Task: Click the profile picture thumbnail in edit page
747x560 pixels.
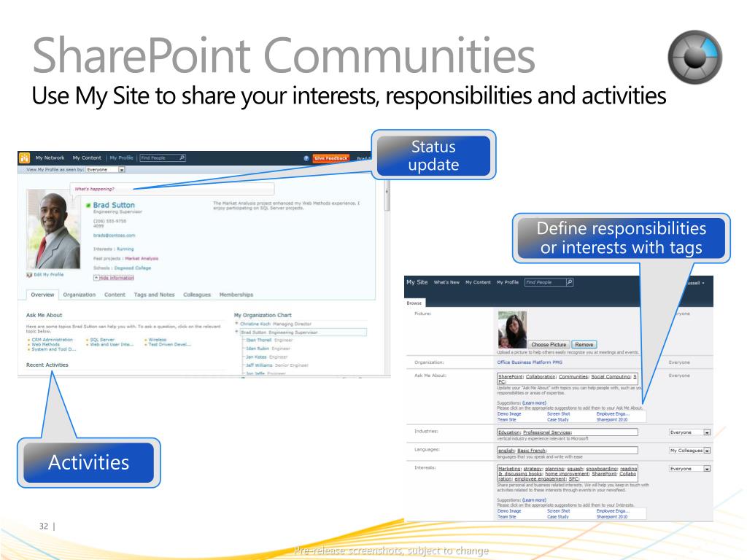Action: click(512, 329)
